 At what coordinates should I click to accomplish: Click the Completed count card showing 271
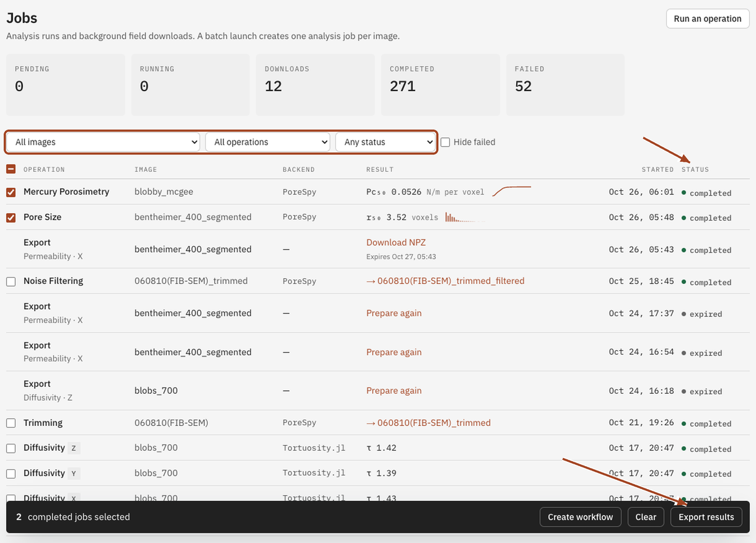pyautogui.click(x=440, y=84)
